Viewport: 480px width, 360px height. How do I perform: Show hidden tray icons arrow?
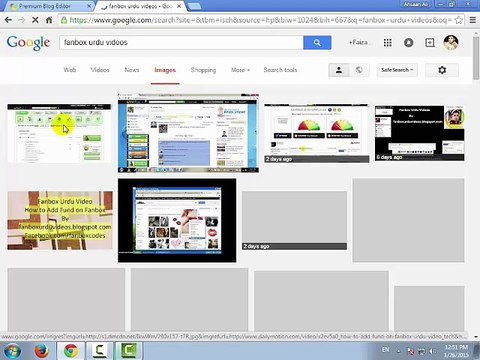(x=398, y=351)
